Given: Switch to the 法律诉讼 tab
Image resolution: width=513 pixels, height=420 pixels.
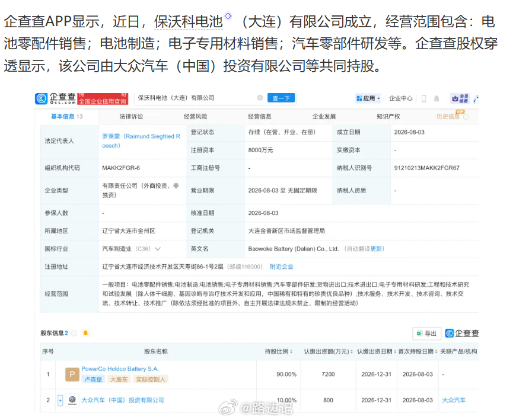Looking at the screenshot, I should [x=131, y=116].
